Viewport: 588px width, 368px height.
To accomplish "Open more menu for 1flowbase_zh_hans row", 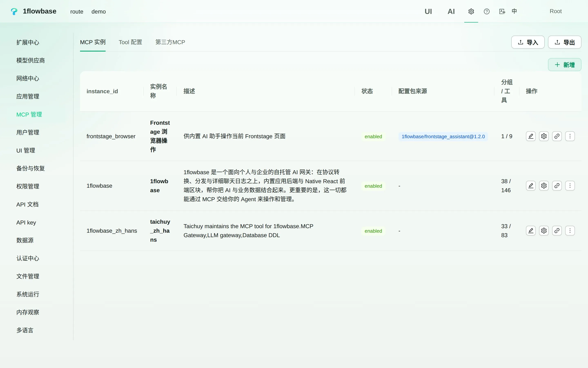I will pyautogui.click(x=570, y=230).
